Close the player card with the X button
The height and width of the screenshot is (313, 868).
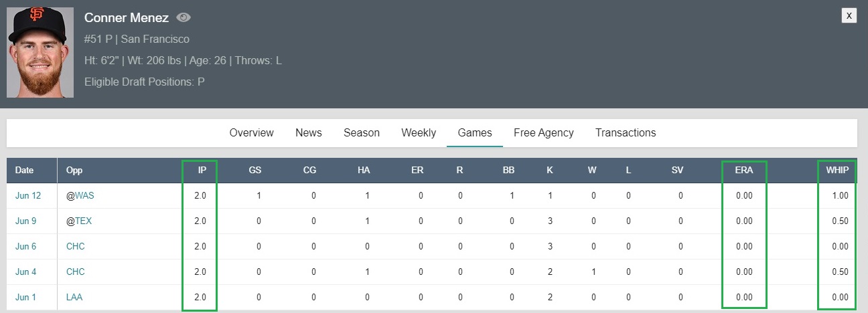point(849,15)
